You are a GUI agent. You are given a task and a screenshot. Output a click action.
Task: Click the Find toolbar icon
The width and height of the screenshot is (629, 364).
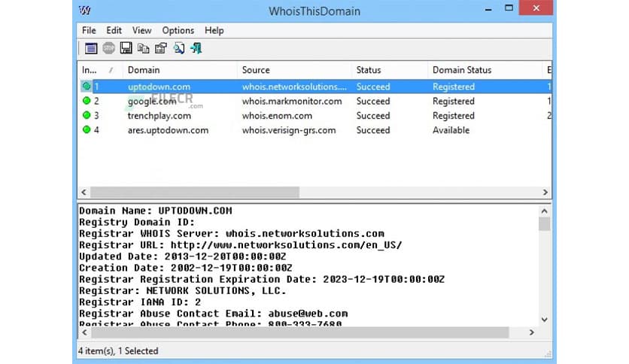(x=179, y=48)
